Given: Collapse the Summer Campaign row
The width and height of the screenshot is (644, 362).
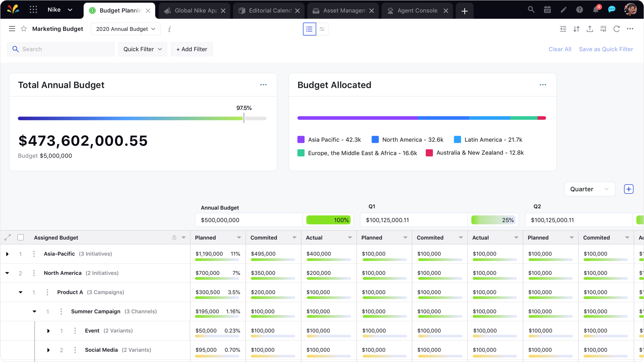Looking at the screenshot, I should (35, 312).
